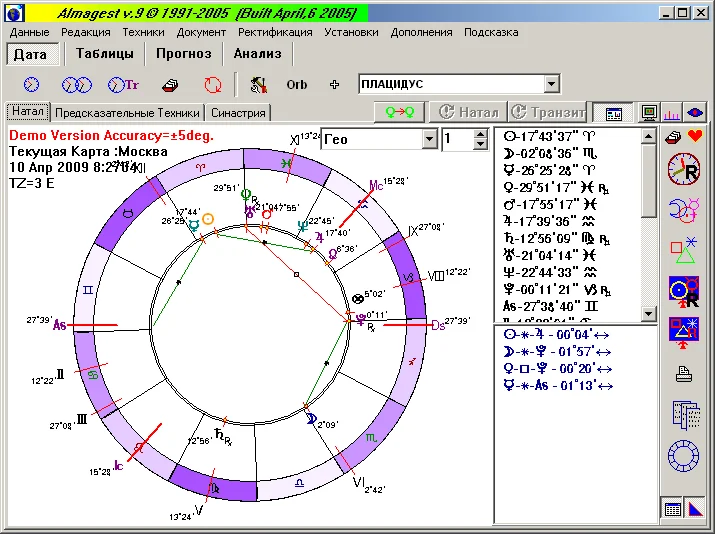Viewport: 715px width, 534px height.
Task: Click the blue zodiac wheel ring icon
Action: point(684,457)
